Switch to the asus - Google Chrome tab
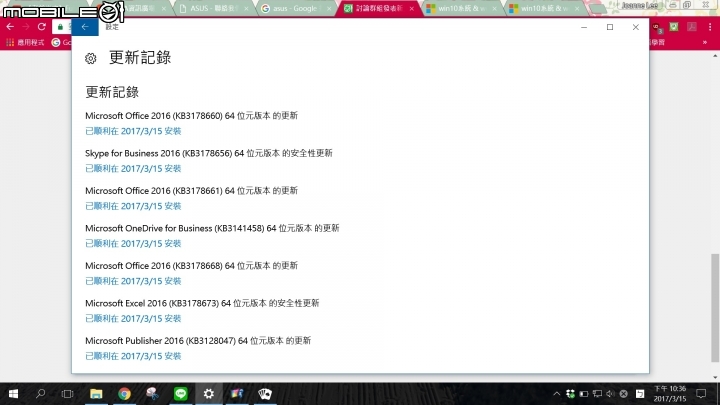This screenshot has height=405, width=720. pyautogui.click(x=294, y=8)
